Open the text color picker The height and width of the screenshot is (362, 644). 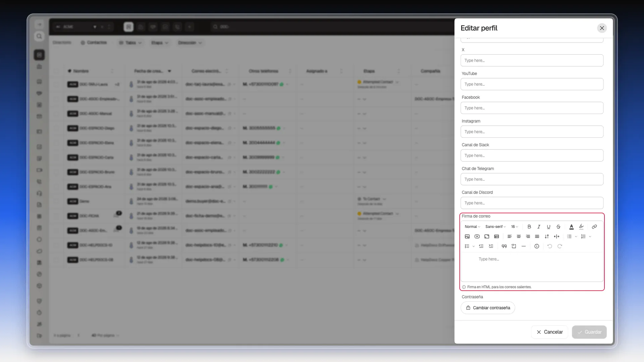[572, 227]
